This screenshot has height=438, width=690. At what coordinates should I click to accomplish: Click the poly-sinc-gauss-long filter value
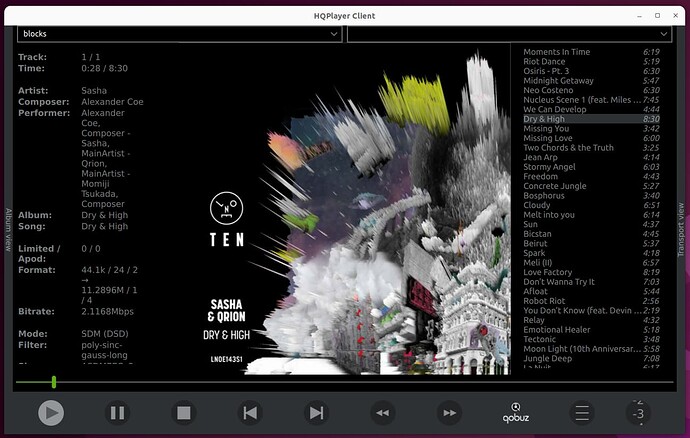point(104,350)
